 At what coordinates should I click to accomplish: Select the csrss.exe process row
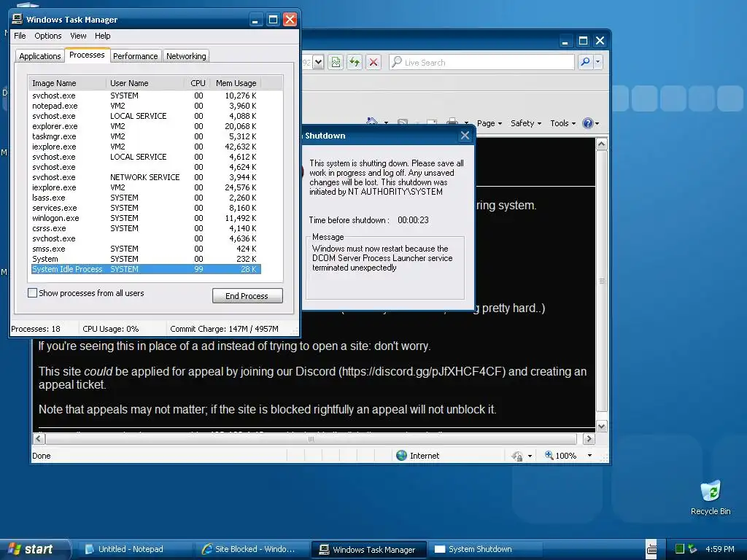(x=146, y=228)
